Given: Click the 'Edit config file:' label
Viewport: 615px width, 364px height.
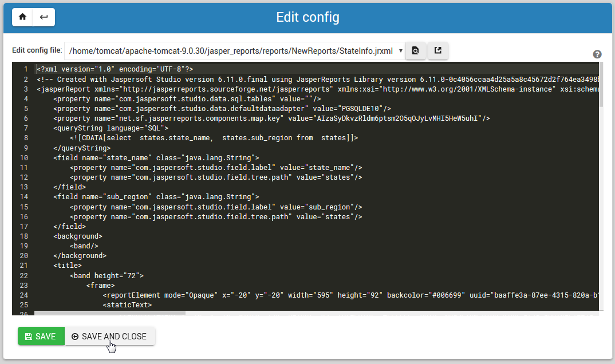Looking at the screenshot, I should tap(37, 50).
